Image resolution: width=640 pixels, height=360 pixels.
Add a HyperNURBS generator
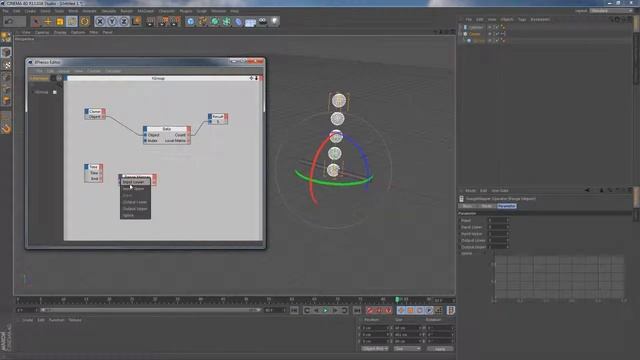point(214,21)
